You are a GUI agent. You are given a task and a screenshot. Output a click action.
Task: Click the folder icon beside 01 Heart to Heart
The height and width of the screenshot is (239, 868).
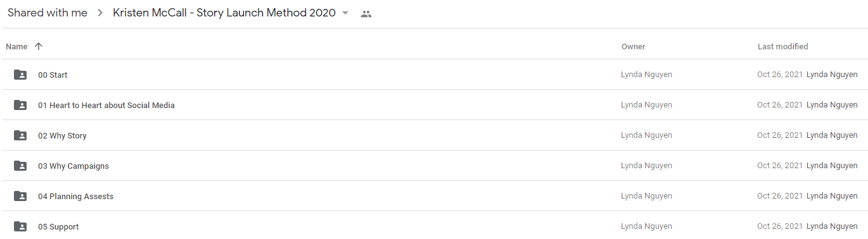20,105
